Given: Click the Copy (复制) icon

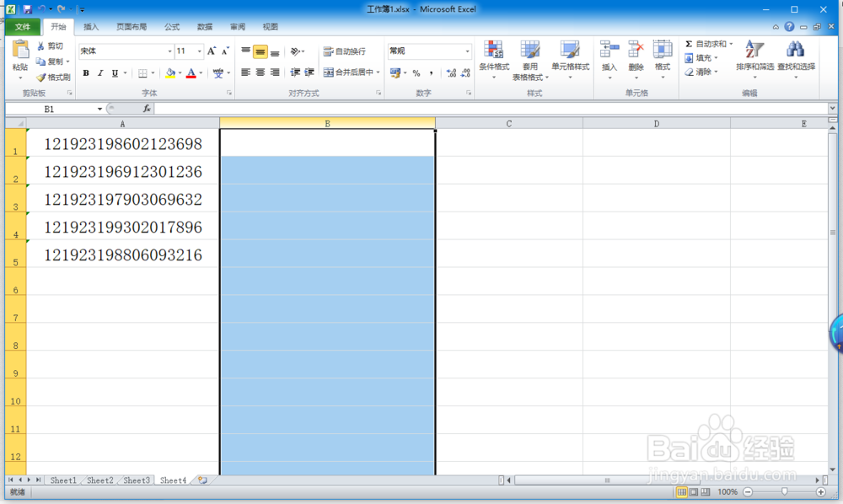Looking at the screenshot, I should point(40,62).
